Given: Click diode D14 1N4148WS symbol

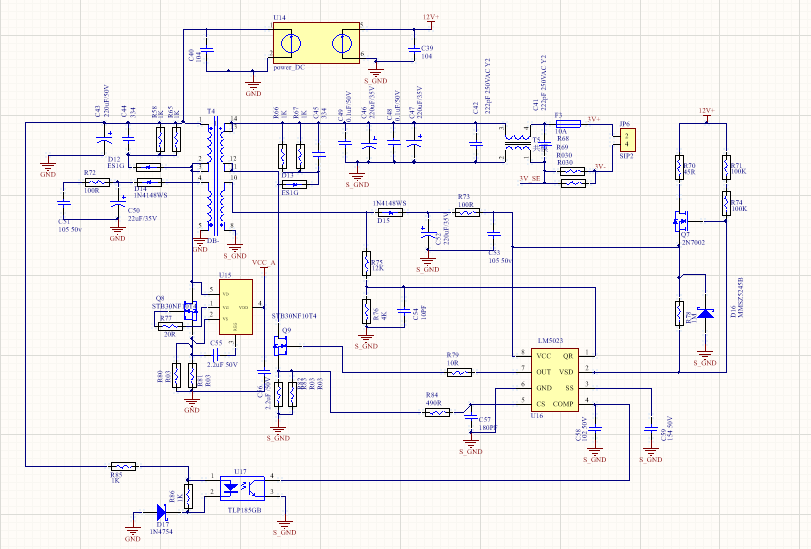Looking at the screenshot, I should pyautogui.click(x=149, y=182).
